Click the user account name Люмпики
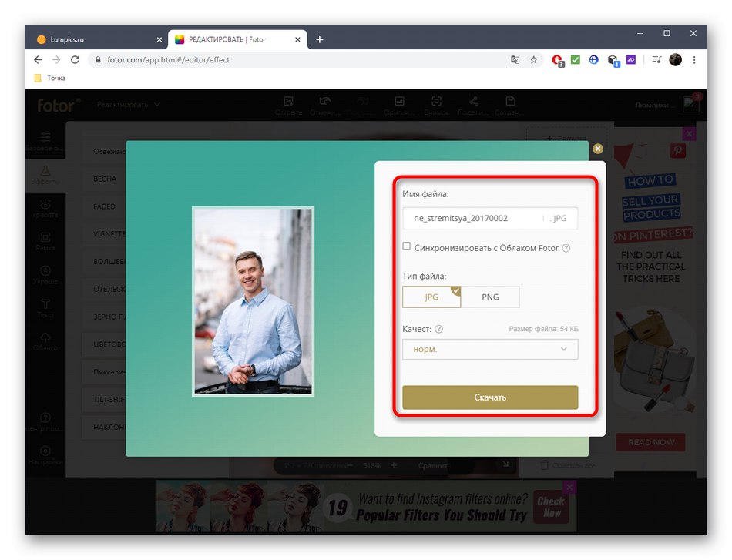 click(x=655, y=105)
